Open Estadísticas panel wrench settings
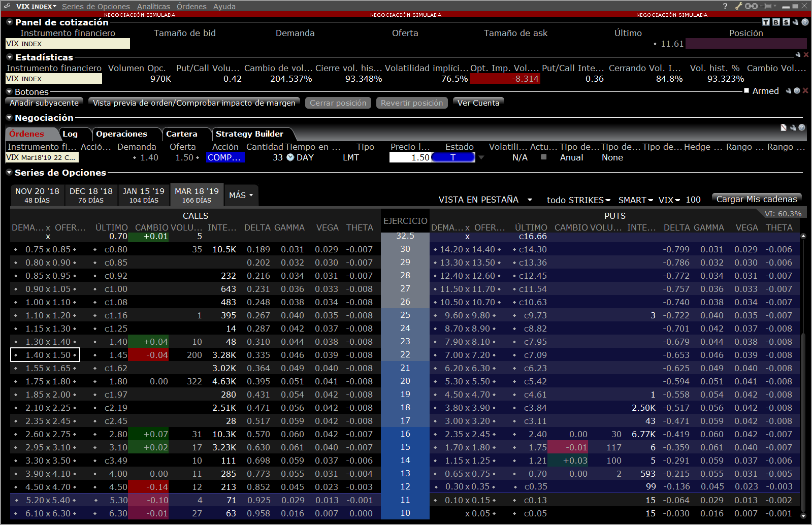 798,54
